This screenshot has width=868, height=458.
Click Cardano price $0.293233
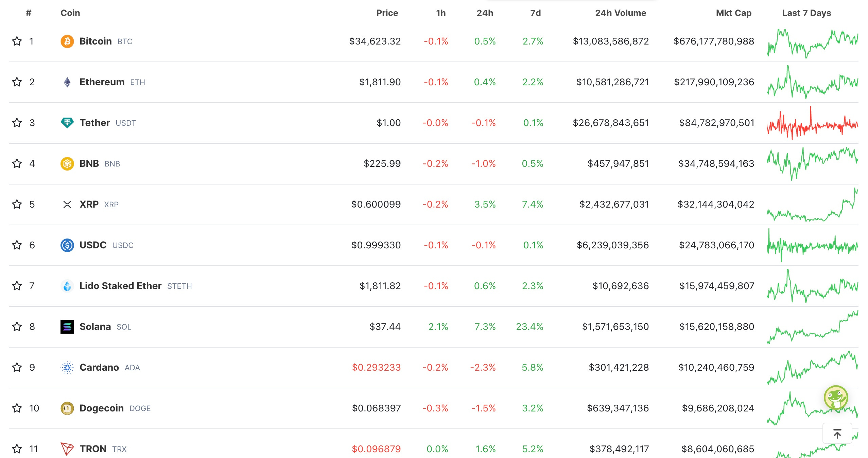376,368
